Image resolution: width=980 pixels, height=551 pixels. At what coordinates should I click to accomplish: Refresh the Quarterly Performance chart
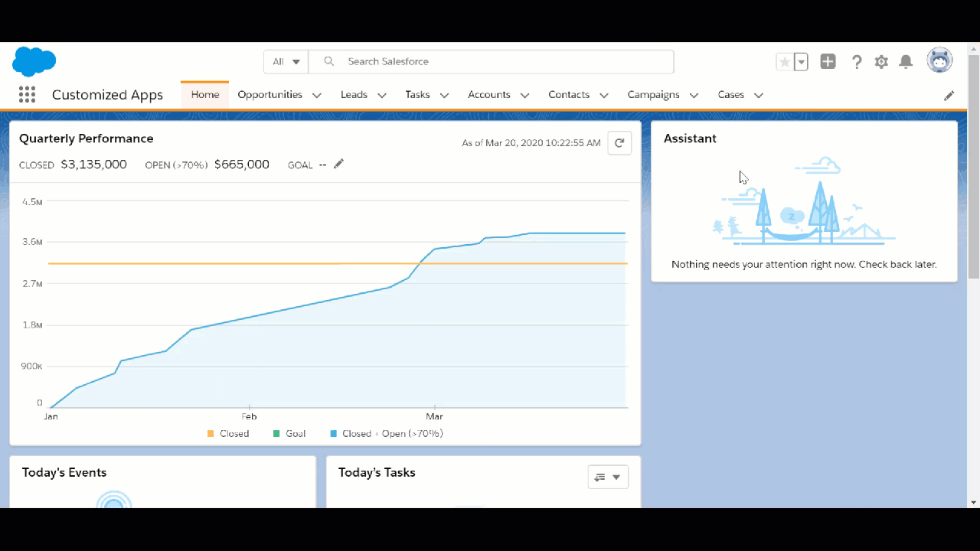click(x=619, y=142)
